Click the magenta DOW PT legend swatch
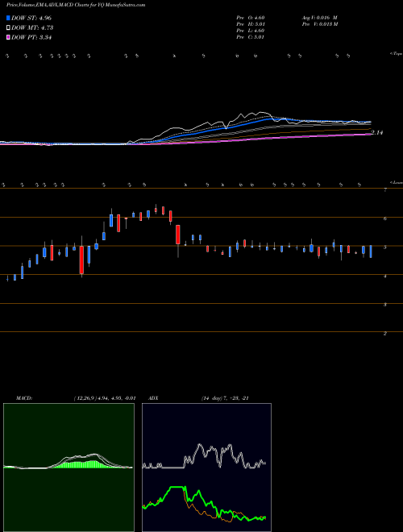403x532 pixels. [x=8, y=37]
